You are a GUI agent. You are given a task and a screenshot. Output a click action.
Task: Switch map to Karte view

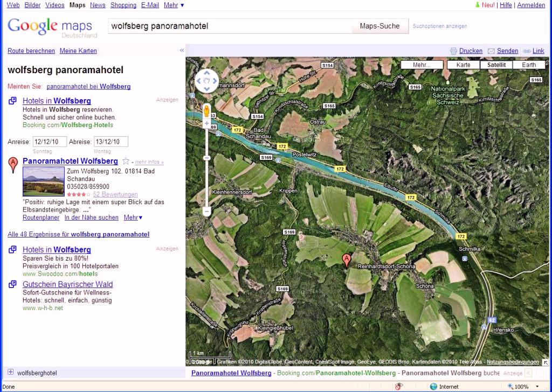click(x=463, y=65)
